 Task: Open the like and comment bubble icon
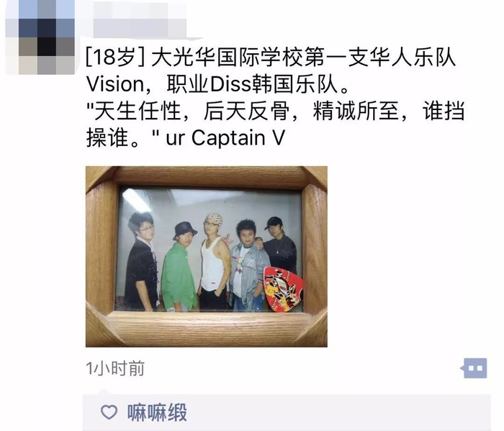pyautogui.click(x=474, y=368)
